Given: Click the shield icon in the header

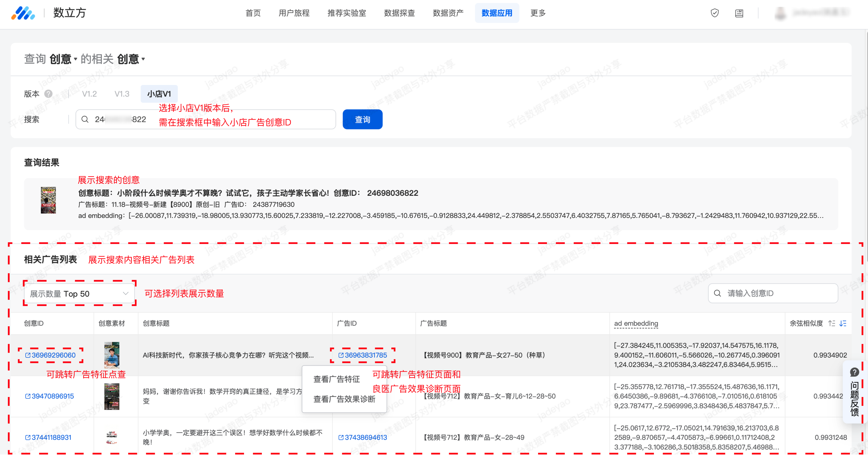Looking at the screenshot, I should tap(714, 13).
